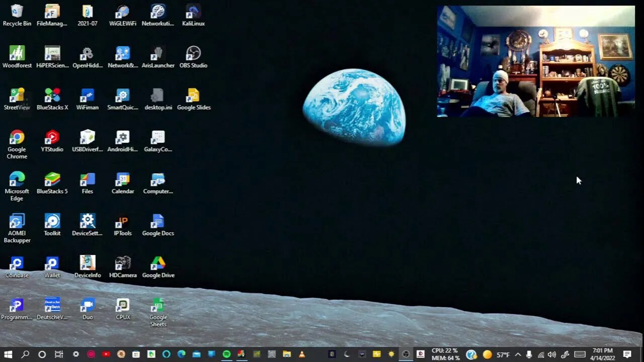Open the DeviceInfo desktop shortcut

tap(88, 267)
